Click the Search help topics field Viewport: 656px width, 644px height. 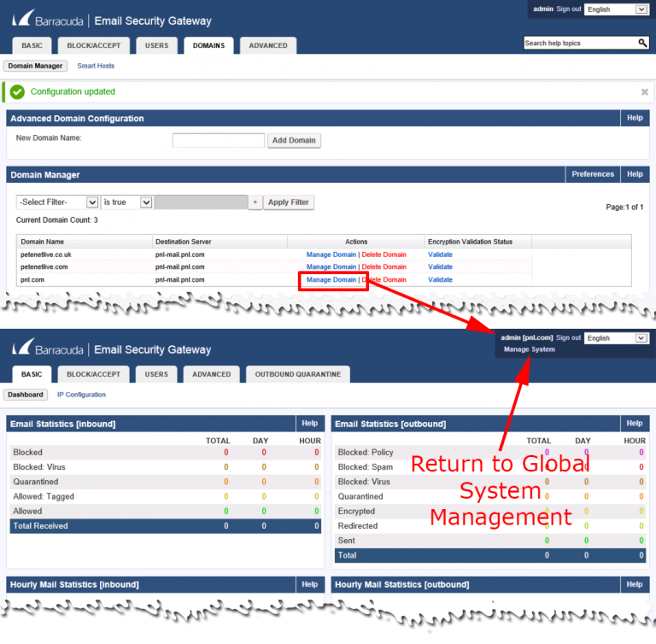(x=581, y=43)
